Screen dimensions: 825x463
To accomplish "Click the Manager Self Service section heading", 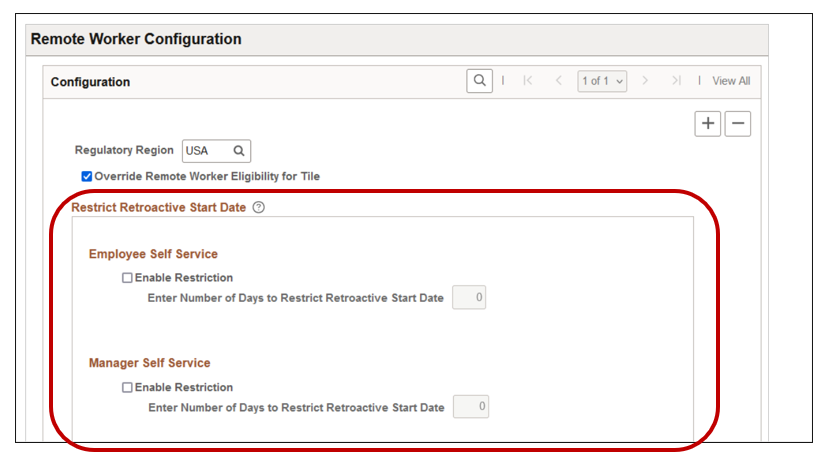I will point(149,363).
